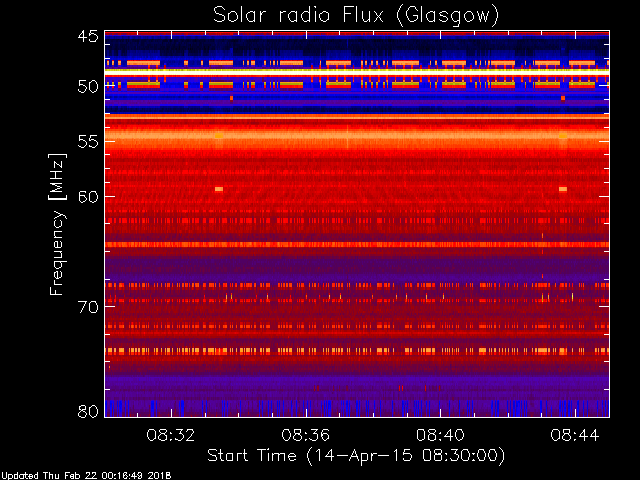
Task: Select the 70 MHz frequency label
Action: pos(88,307)
